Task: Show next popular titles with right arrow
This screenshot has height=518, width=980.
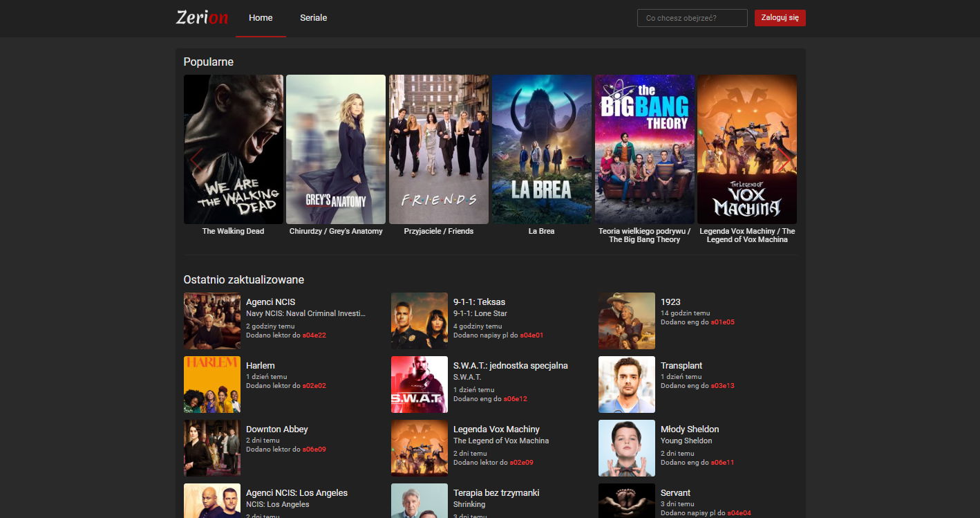Action: (x=784, y=160)
